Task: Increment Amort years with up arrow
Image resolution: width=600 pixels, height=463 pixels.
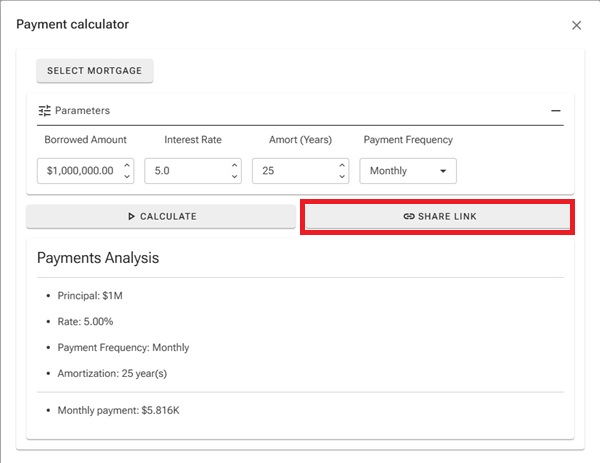Action: coord(341,165)
